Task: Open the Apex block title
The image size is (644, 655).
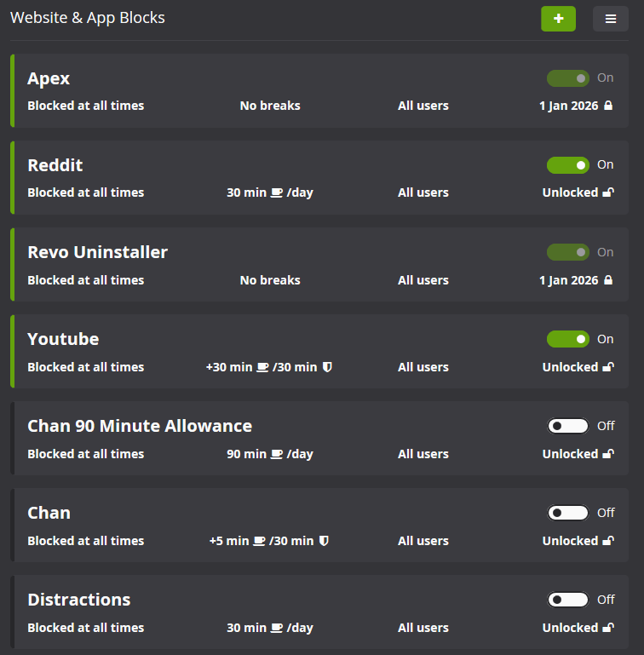Action: 49,78
